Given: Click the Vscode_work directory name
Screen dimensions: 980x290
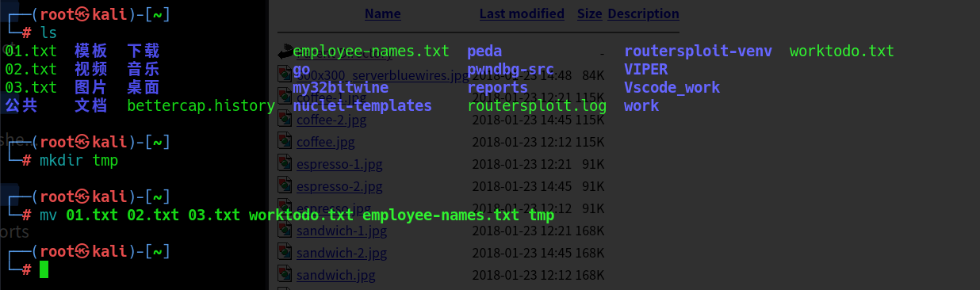Looking at the screenshot, I should click(672, 87).
